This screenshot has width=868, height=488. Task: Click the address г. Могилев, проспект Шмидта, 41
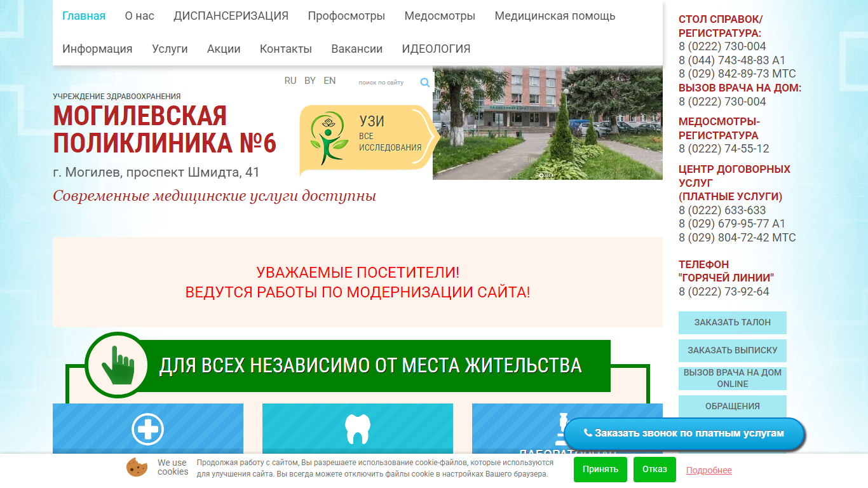tap(156, 172)
